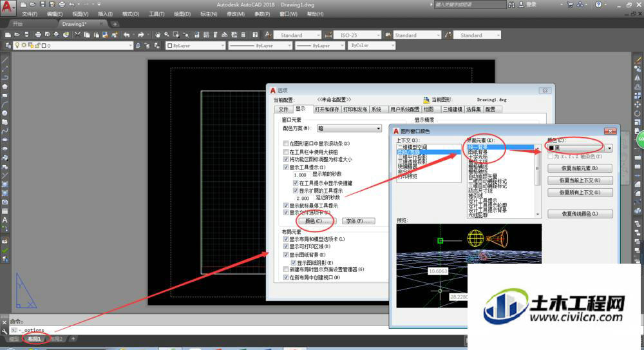Open the 绘图(D) menu

182,14
